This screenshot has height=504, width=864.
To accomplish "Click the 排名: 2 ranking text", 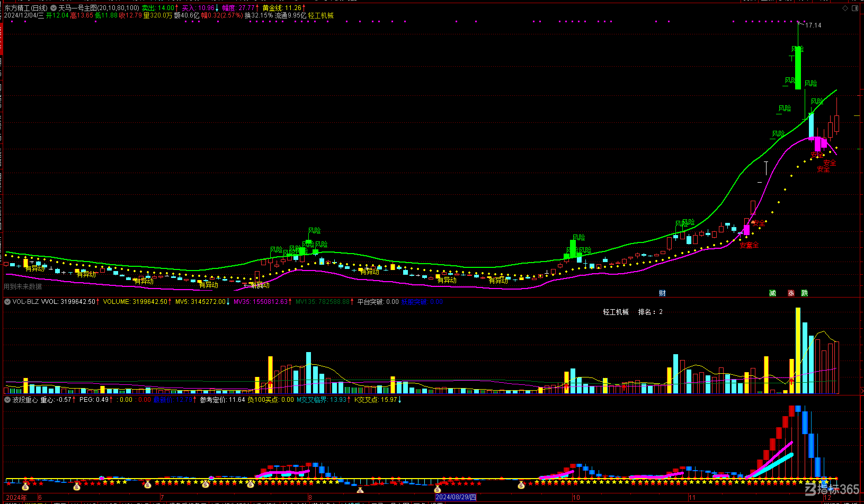I will tap(651, 312).
